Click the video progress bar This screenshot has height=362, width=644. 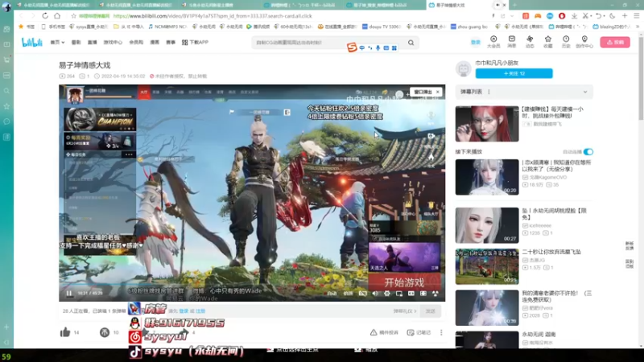(x=252, y=285)
